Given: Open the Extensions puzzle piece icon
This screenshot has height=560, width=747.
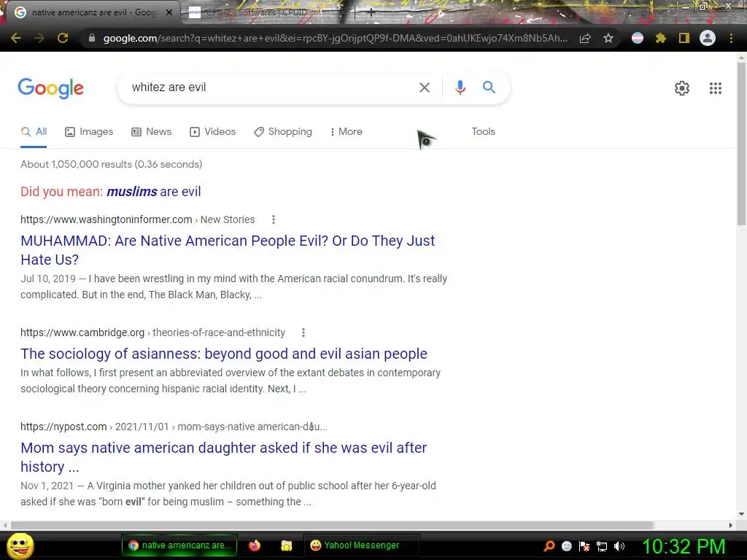Looking at the screenshot, I should [661, 38].
